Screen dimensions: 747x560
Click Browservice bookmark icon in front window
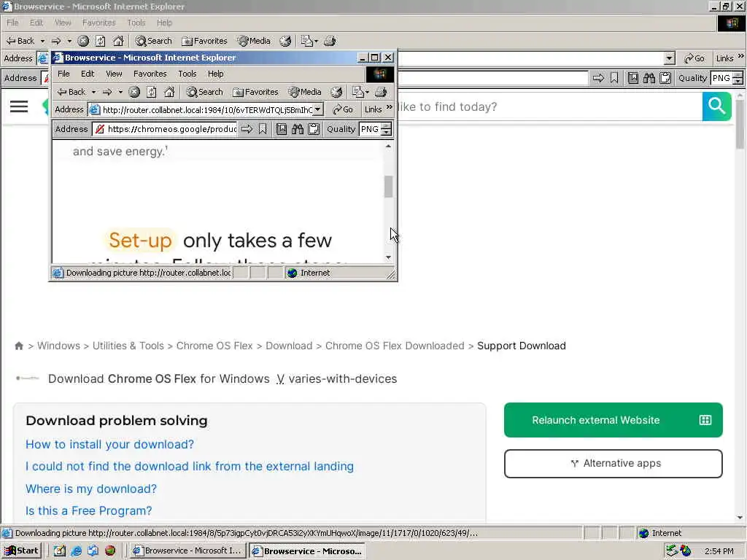point(263,129)
